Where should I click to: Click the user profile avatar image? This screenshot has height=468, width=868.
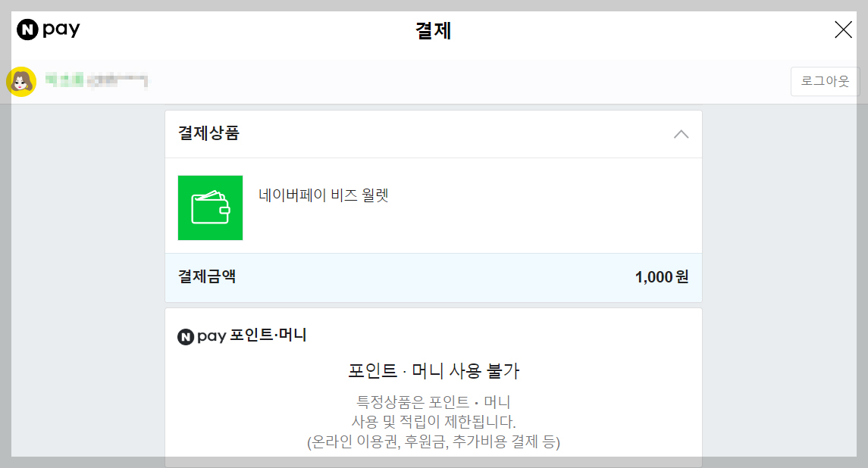(22, 81)
